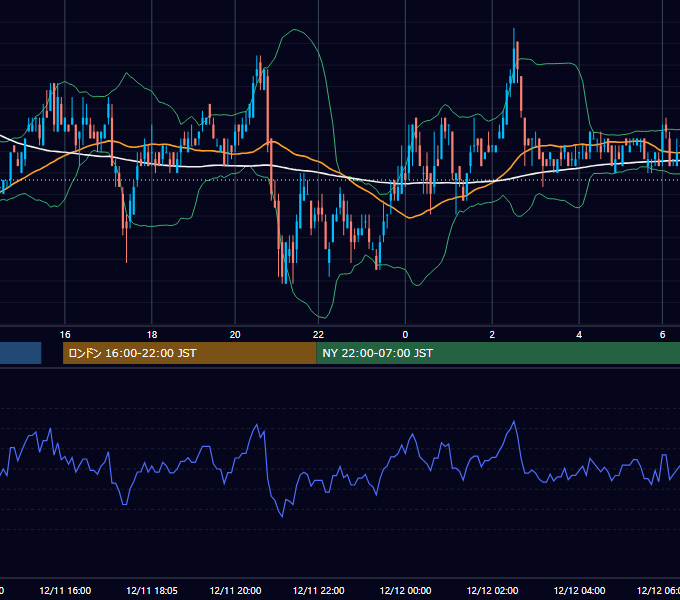This screenshot has height=600, width=680.
Task: Click the 22 hour label on the price chart axis
Action: pyautogui.click(x=318, y=335)
